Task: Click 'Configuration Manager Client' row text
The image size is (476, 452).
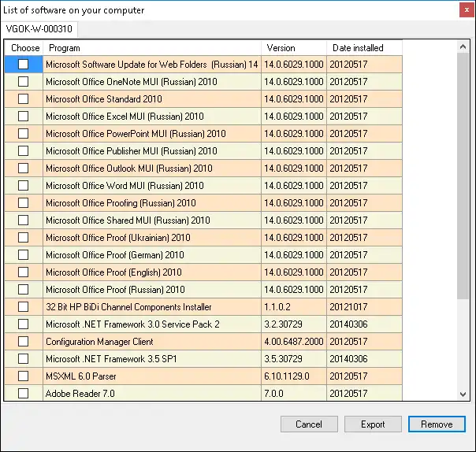Action: point(99,342)
